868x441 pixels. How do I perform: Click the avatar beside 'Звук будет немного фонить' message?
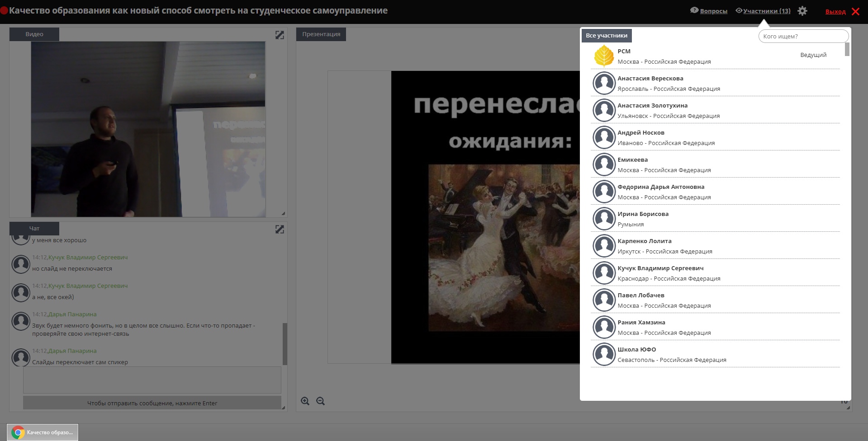click(20, 321)
